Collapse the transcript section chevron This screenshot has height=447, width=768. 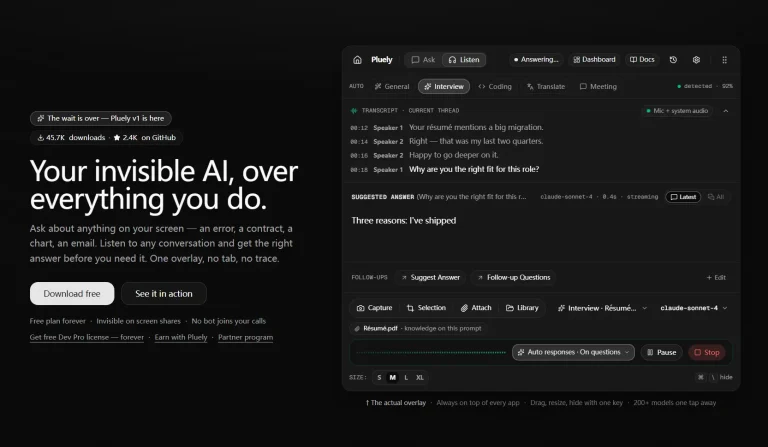click(x=726, y=111)
